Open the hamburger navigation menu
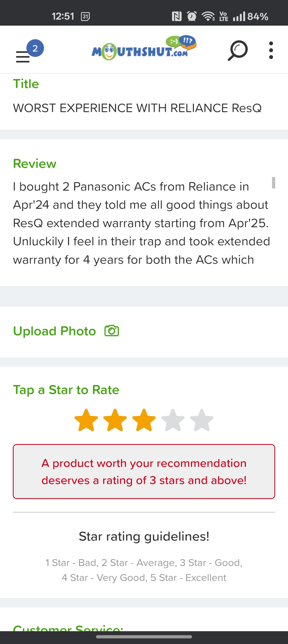288x644 pixels. tap(23, 57)
